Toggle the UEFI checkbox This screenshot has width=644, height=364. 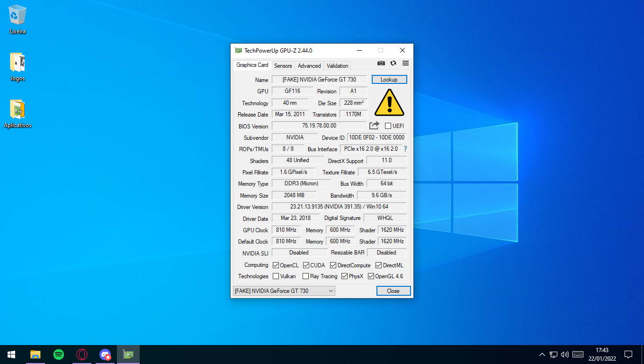388,126
